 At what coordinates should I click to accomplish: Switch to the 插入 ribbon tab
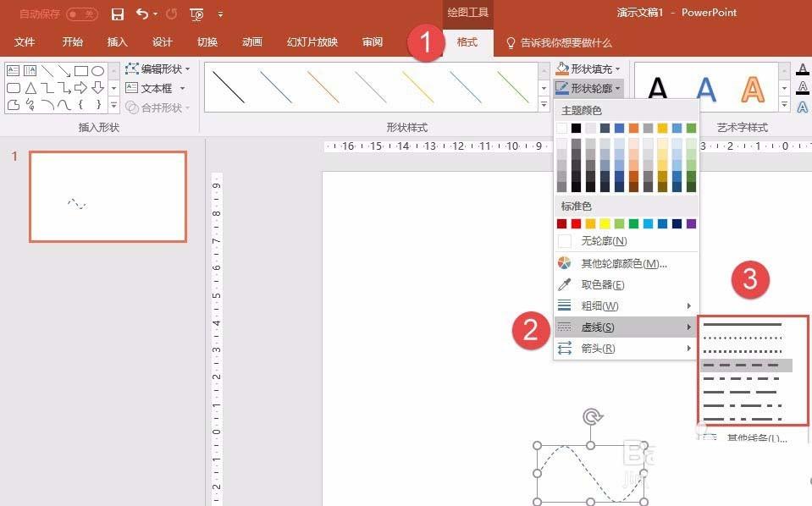pos(116,41)
